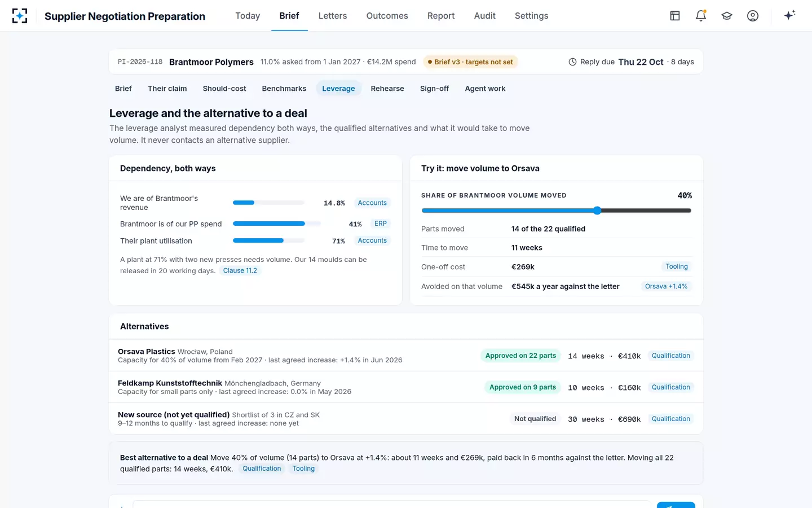Open the Clause 11.2 reference
The width and height of the screenshot is (812, 508).
[x=240, y=271]
